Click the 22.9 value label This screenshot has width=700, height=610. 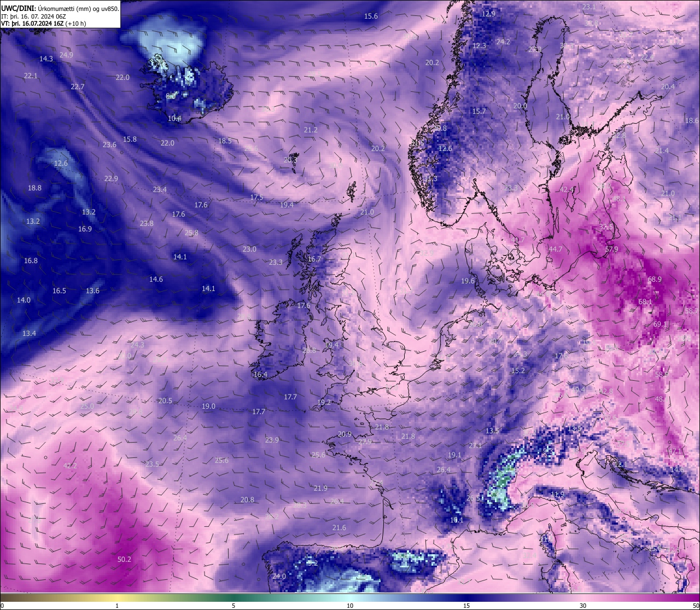[x=111, y=179]
